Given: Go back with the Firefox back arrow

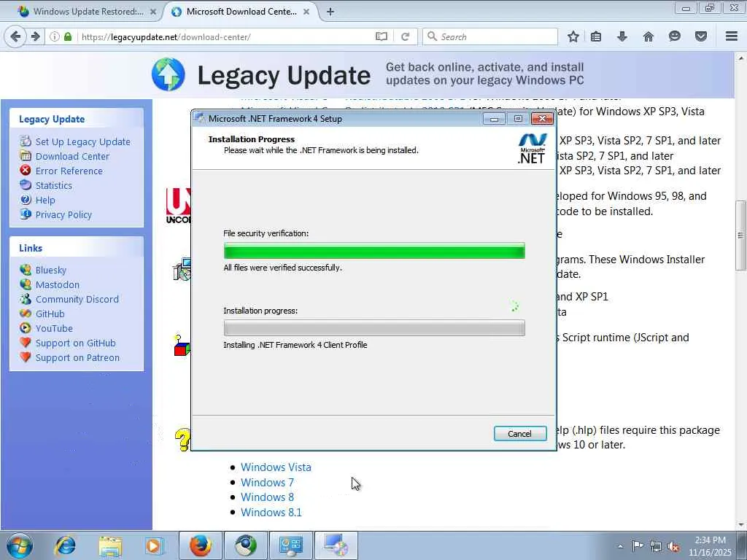Looking at the screenshot, I should point(15,36).
